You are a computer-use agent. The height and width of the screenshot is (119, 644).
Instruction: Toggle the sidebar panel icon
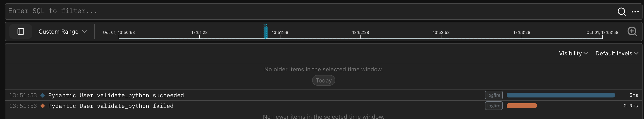pos(21,31)
